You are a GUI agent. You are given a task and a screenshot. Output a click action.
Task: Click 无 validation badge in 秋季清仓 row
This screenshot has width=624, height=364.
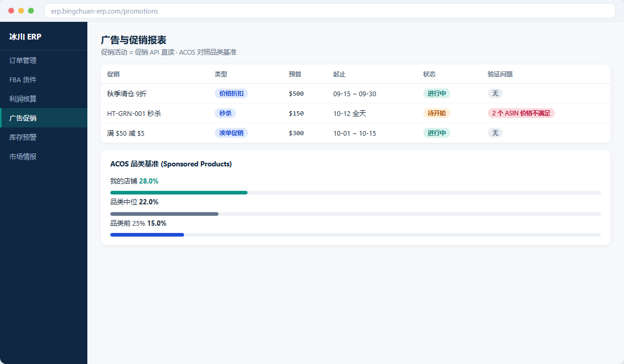click(495, 94)
